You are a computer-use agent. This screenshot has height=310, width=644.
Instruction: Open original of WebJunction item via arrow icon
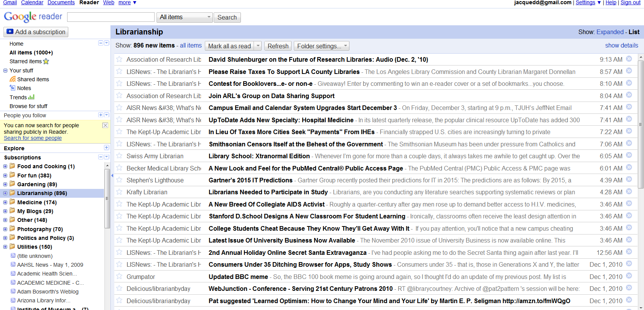629,288
